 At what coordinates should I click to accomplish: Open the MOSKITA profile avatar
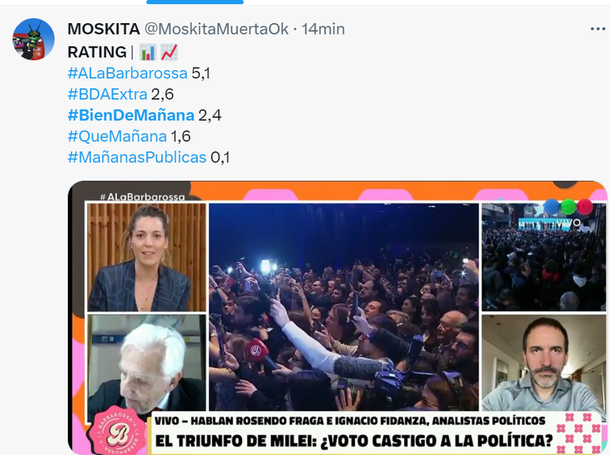[x=33, y=39]
